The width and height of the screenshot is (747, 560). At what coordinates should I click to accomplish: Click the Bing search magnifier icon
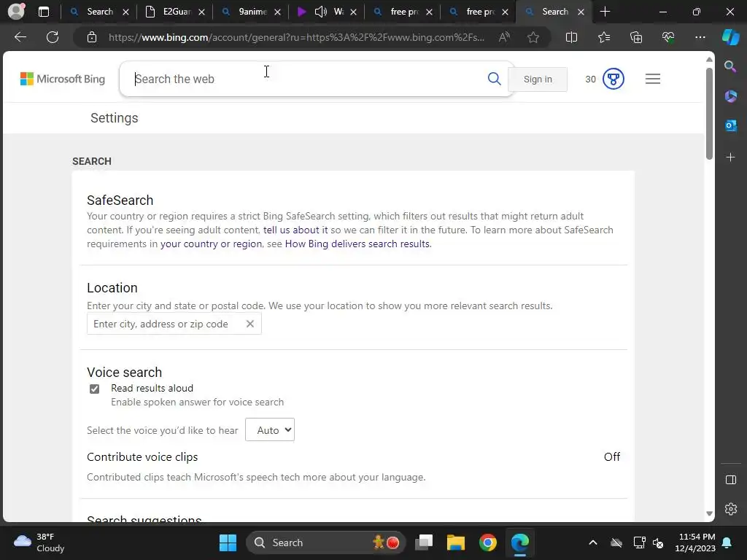click(494, 79)
